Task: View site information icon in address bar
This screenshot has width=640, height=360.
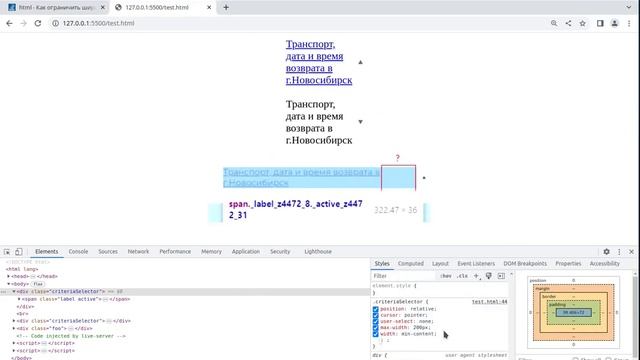Action: 56,23
